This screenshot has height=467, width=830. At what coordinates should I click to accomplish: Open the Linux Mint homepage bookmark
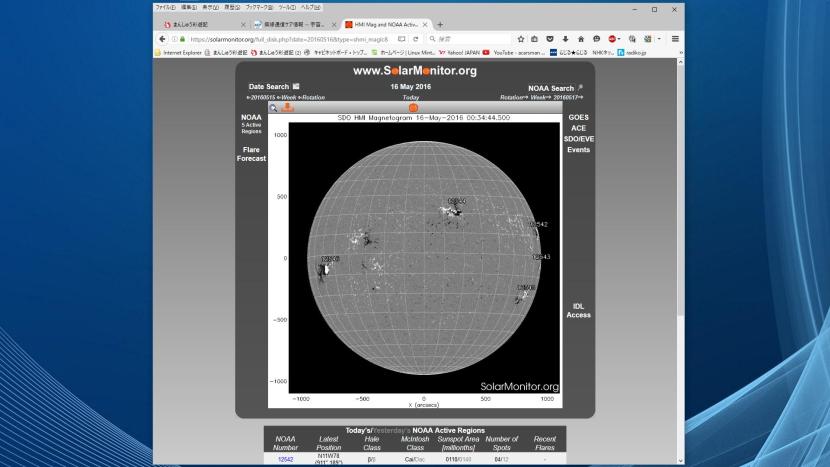(x=404, y=52)
